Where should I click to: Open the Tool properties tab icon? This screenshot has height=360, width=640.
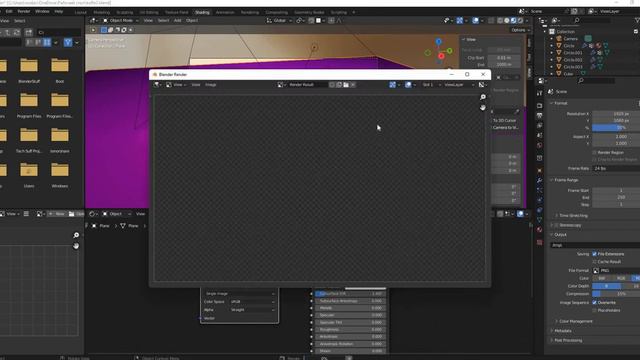(540, 93)
